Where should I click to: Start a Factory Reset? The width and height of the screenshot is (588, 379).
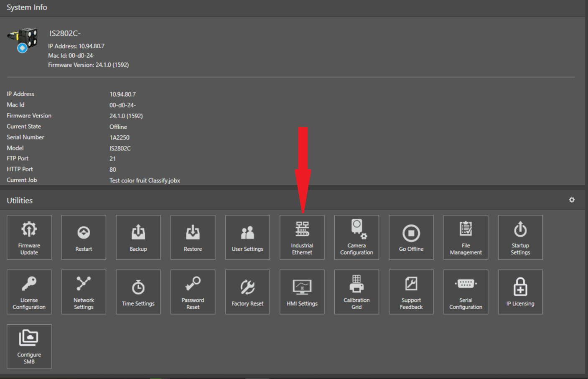[247, 292]
